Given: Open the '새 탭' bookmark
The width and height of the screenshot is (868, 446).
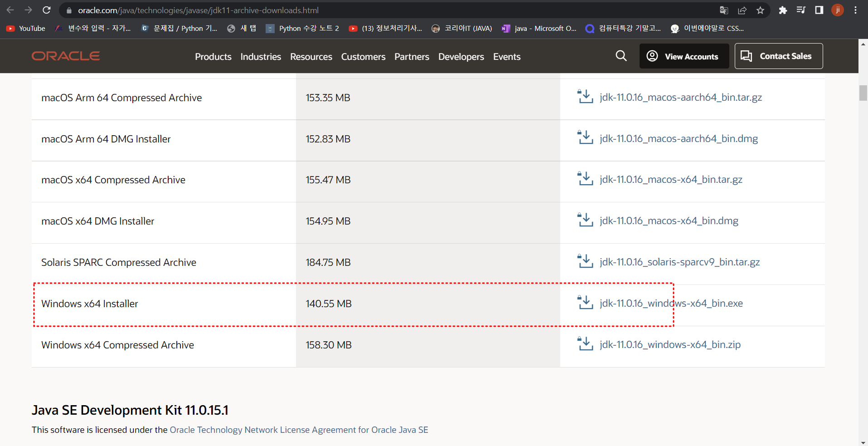Looking at the screenshot, I should pyautogui.click(x=242, y=28).
